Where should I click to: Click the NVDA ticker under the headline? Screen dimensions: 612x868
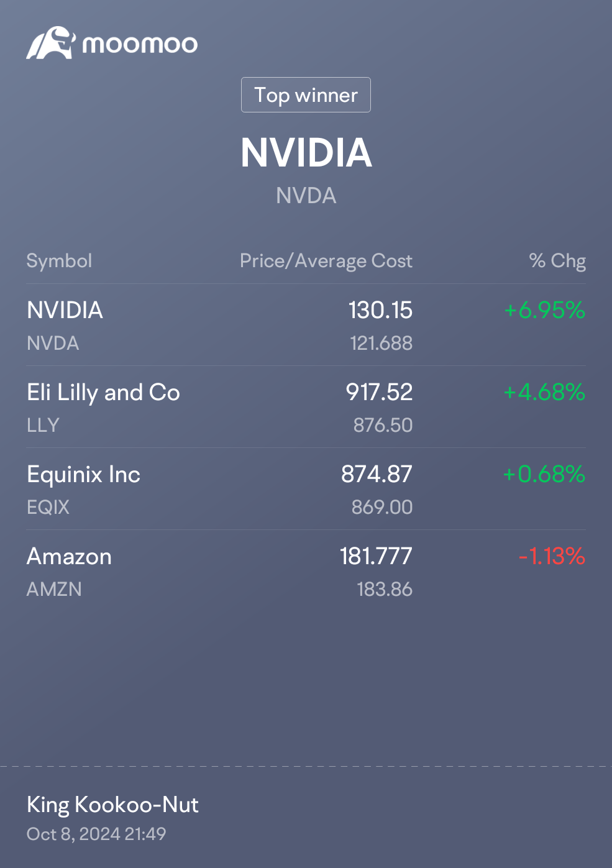pos(306,196)
